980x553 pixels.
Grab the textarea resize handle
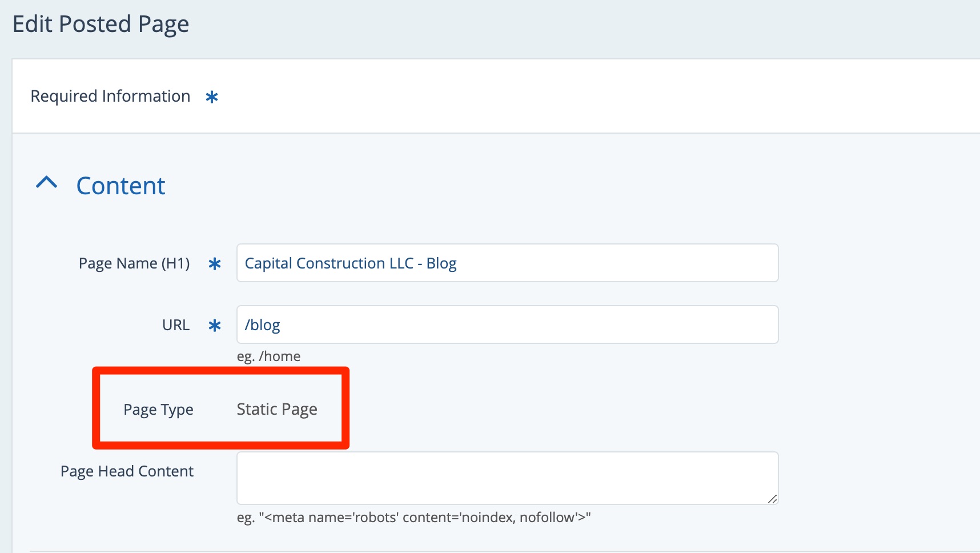[772, 499]
